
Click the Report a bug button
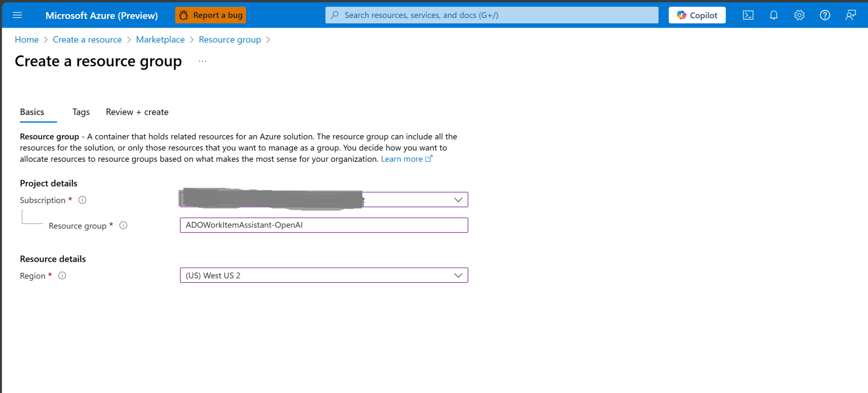coord(210,15)
